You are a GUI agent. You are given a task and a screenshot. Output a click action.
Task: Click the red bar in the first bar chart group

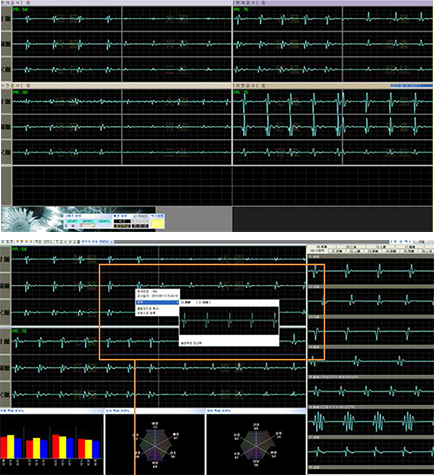click(4, 448)
